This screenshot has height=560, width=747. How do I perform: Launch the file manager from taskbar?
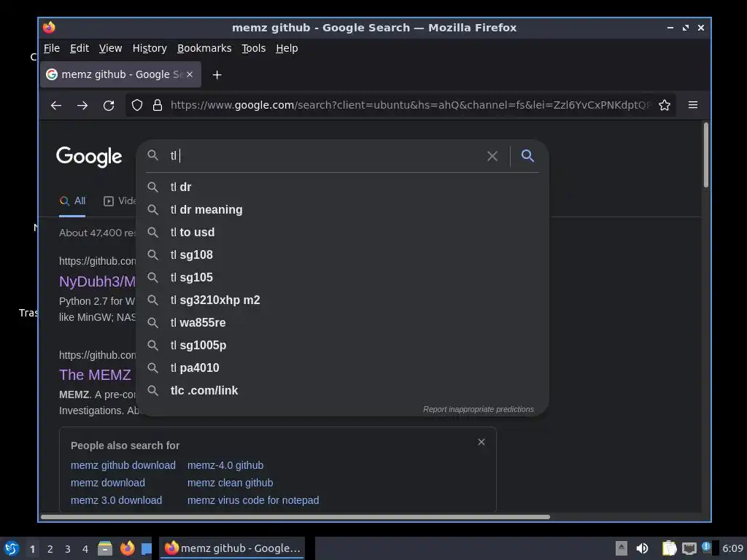[105, 548]
